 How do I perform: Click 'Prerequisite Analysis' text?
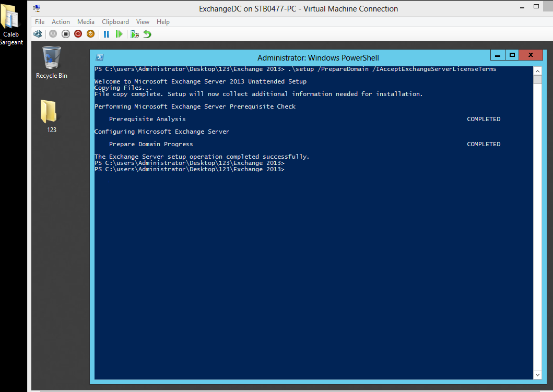(x=147, y=119)
